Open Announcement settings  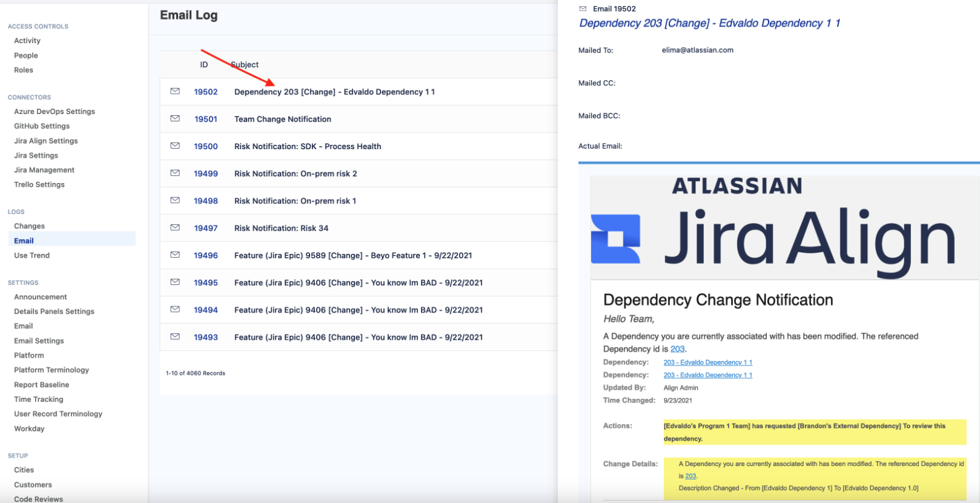pos(40,297)
